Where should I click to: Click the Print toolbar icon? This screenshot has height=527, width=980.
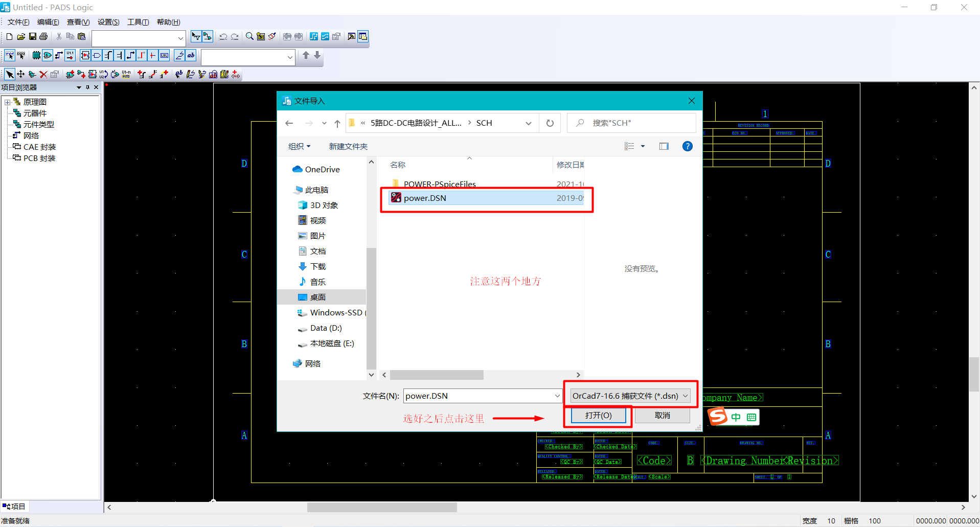pyautogui.click(x=43, y=37)
